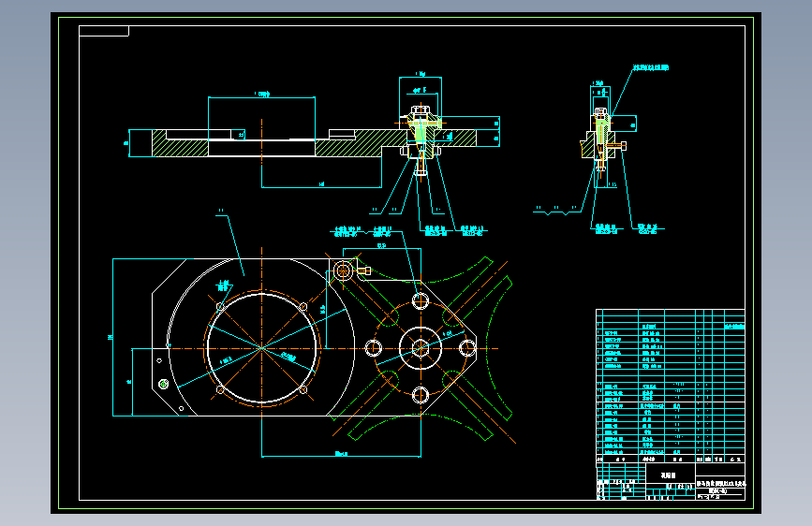Click the center hub circle of the slotted wheel
This screenshot has width=812, height=526.
tap(421, 348)
